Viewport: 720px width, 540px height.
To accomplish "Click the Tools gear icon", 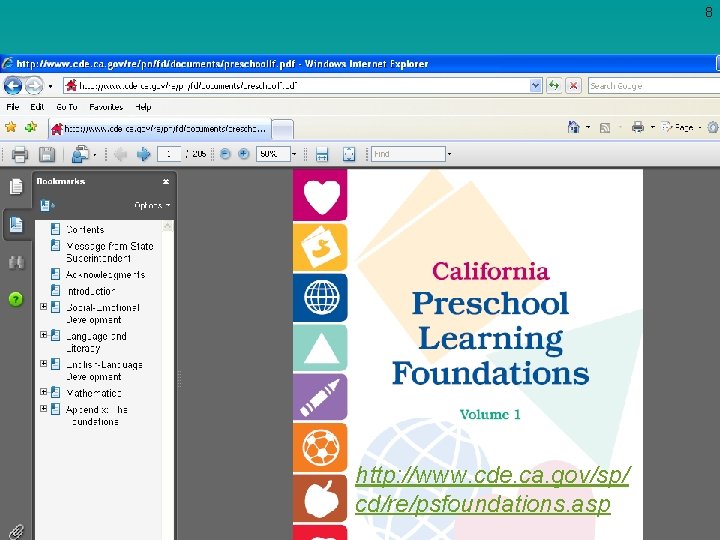I will [713, 127].
